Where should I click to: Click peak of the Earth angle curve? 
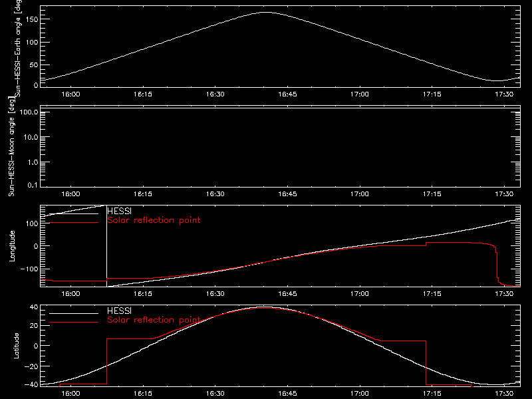click(x=267, y=12)
